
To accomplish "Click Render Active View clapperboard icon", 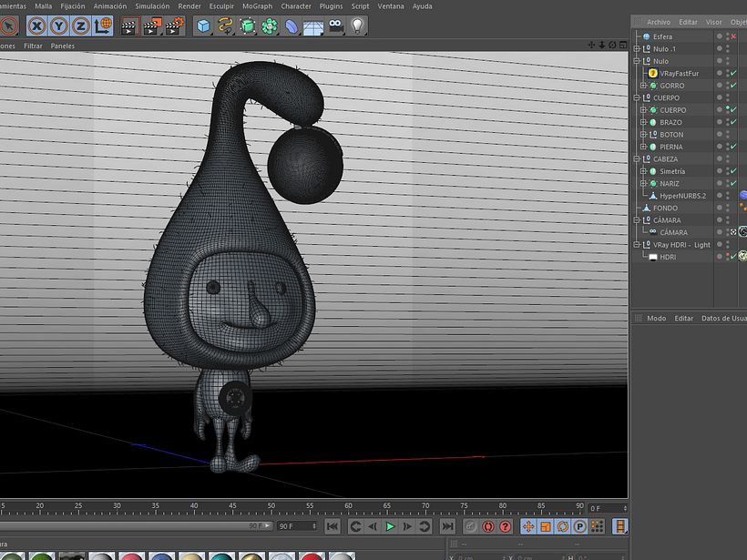I will [128, 26].
